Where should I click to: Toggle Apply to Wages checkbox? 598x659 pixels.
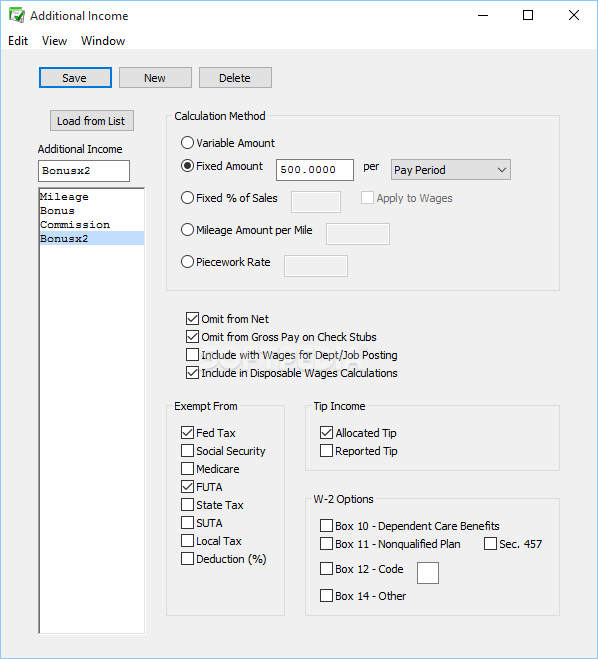tap(367, 198)
